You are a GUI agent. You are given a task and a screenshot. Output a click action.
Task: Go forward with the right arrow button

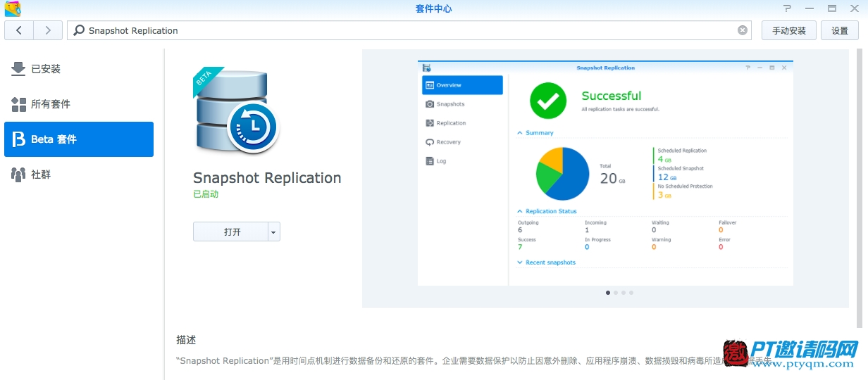(x=47, y=30)
